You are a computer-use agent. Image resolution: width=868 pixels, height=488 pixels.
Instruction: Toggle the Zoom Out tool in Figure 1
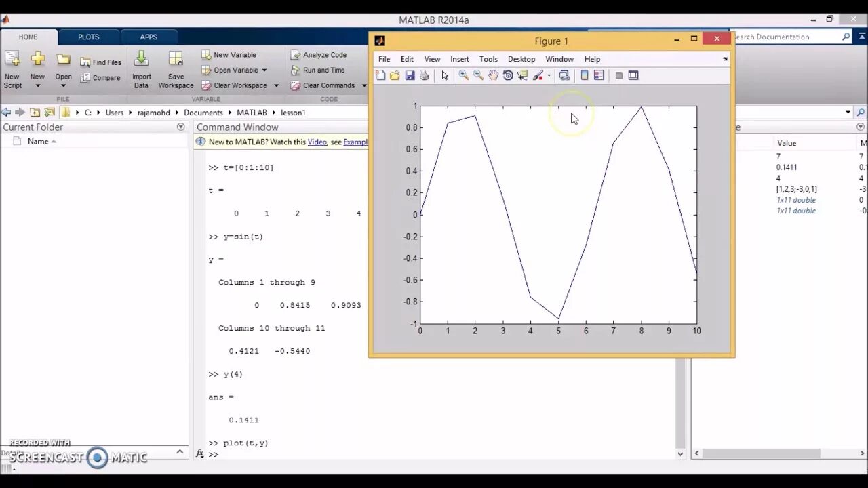pos(478,75)
